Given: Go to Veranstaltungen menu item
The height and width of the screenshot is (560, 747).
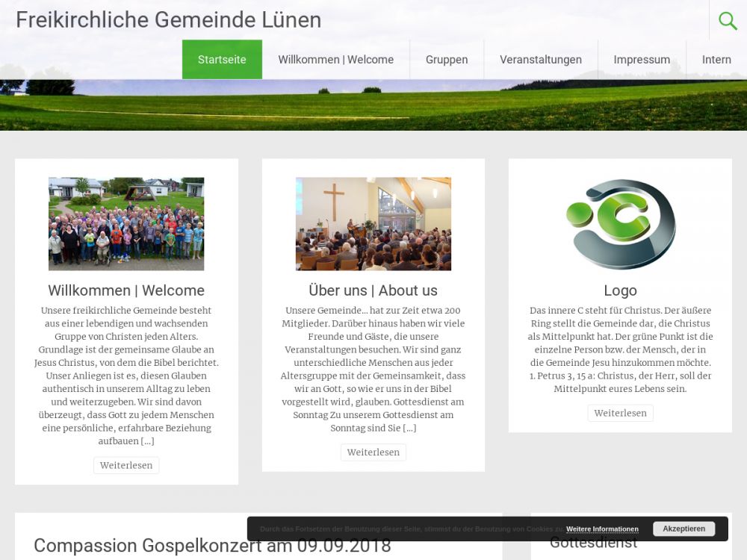Looking at the screenshot, I should click(x=541, y=60).
